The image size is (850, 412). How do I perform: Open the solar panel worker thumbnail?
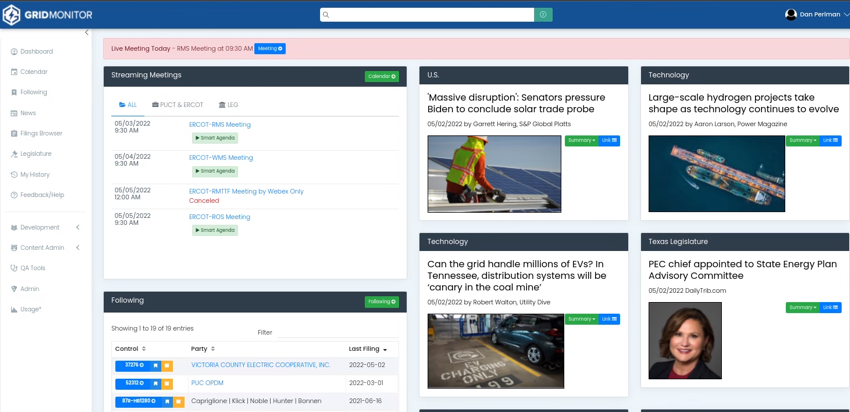pyautogui.click(x=494, y=174)
